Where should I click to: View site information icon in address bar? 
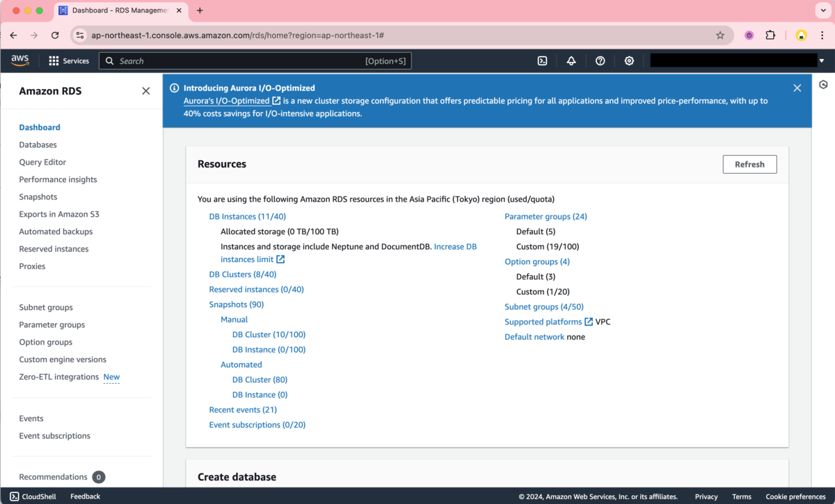(79, 35)
